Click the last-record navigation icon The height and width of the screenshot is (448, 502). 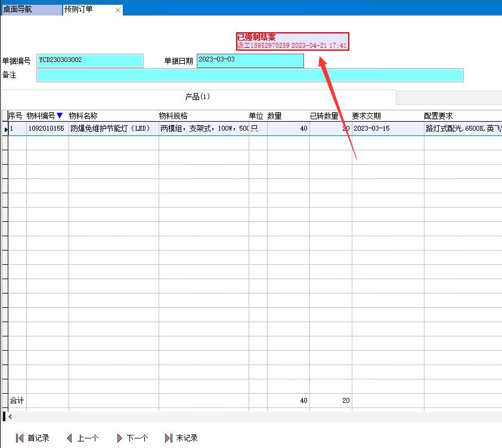pyautogui.click(x=169, y=438)
